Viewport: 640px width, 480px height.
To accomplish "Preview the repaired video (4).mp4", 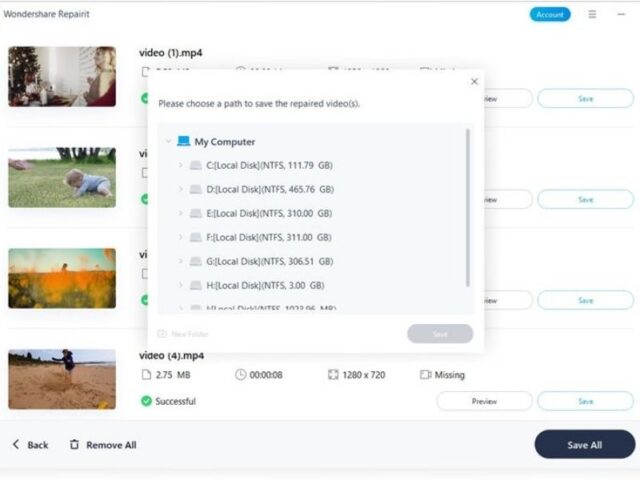I will pyautogui.click(x=484, y=401).
